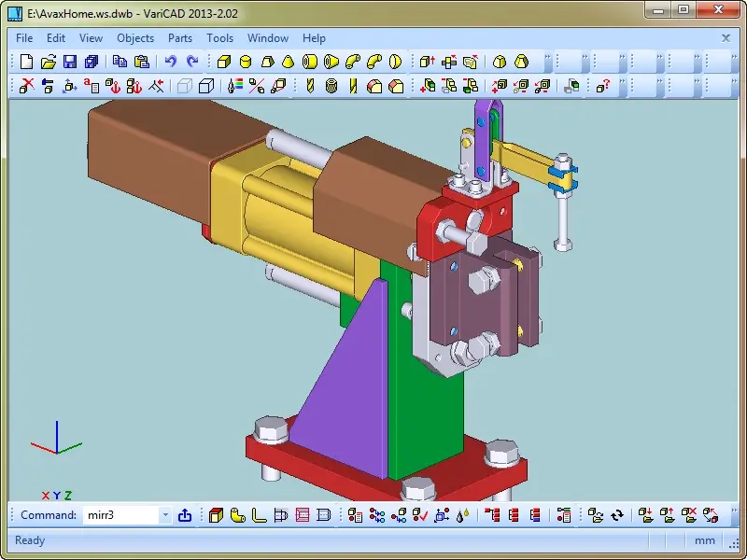The width and height of the screenshot is (747, 560).
Task: Click the color drops icon on bottom toolbar
Action: click(x=462, y=515)
